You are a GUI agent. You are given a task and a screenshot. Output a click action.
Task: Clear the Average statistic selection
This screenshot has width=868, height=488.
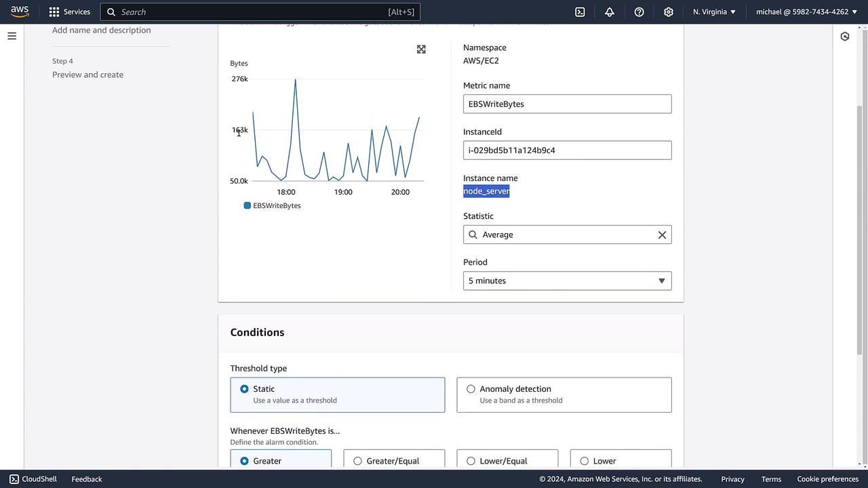(662, 235)
